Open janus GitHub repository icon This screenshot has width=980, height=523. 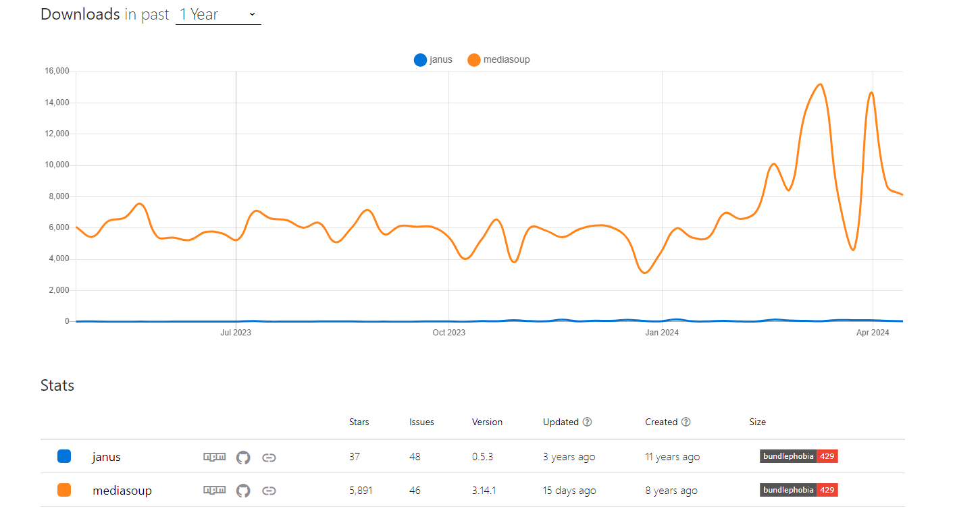243,458
